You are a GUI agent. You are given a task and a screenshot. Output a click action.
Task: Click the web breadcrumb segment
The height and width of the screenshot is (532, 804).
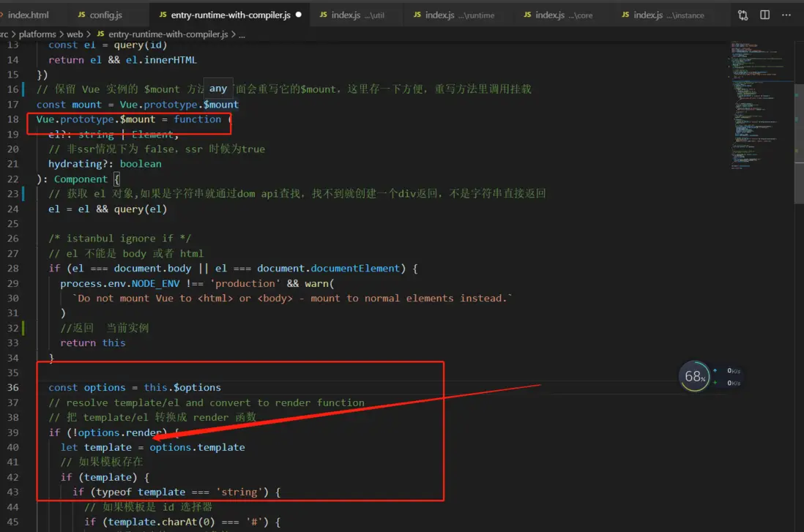(75, 34)
